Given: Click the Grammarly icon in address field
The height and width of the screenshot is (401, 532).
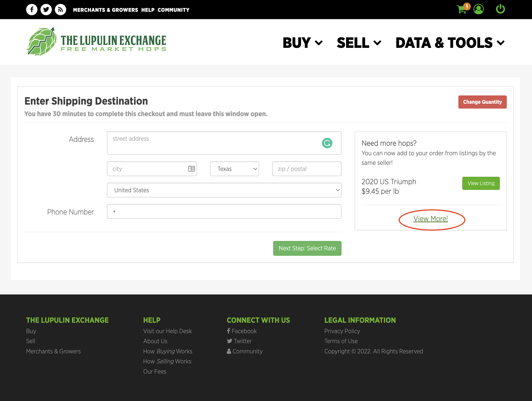Looking at the screenshot, I should (x=327, y=143).
